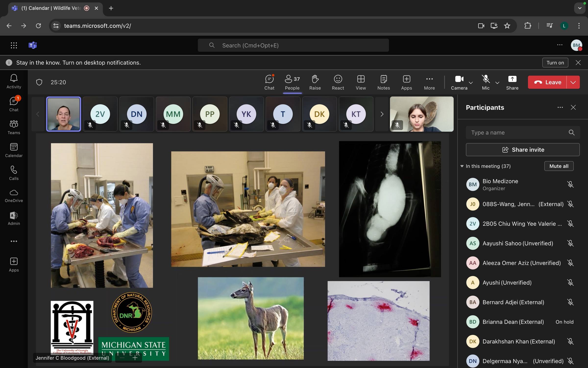Open the Camera options dropdown arrow

(x=471, y=83)
